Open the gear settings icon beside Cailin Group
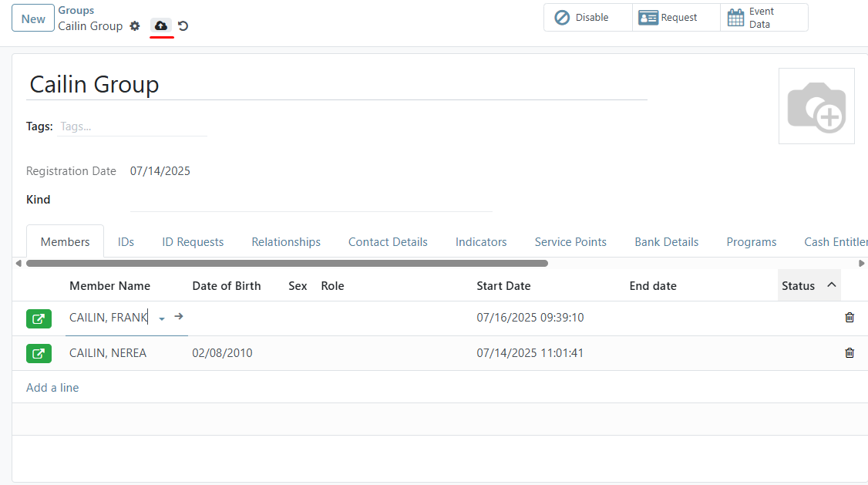The height and width of the screenshot is (485, 868). 135,25
